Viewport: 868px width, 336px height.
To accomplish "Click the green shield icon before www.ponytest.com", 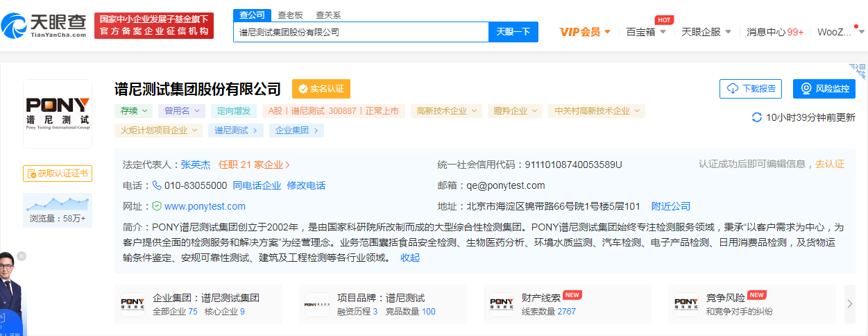I will pos(157,206).
